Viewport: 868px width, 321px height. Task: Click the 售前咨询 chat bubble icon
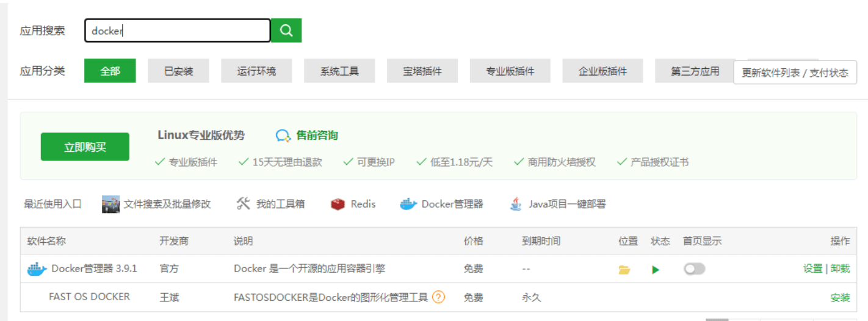[x=283, y=135]
